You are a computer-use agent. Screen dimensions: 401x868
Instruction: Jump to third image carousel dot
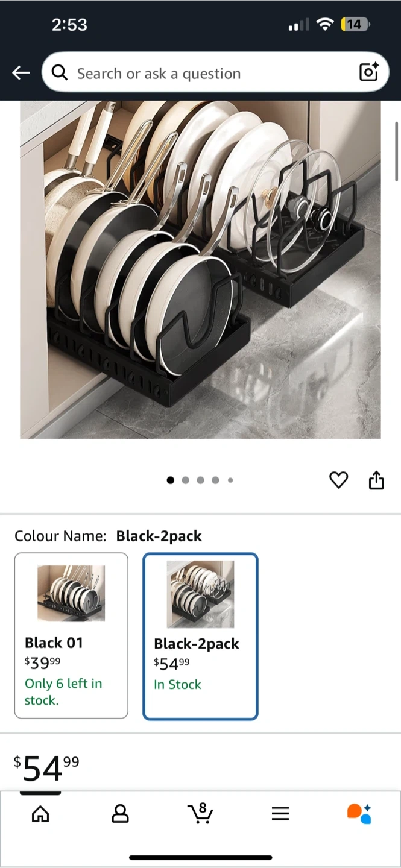pyautogui.click(x=200, y=480)
